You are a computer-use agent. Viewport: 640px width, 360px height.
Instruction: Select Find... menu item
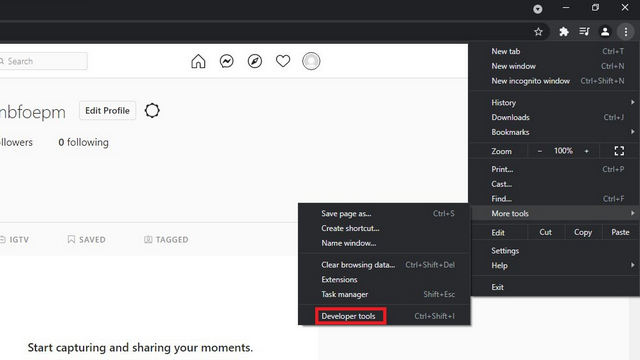pos(554,199)
